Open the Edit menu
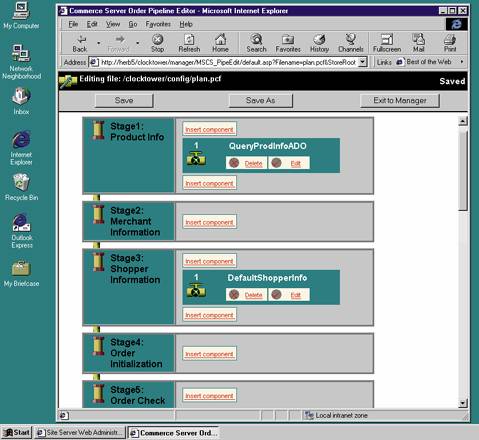This screenshot has width=479, height=440. 92,24
